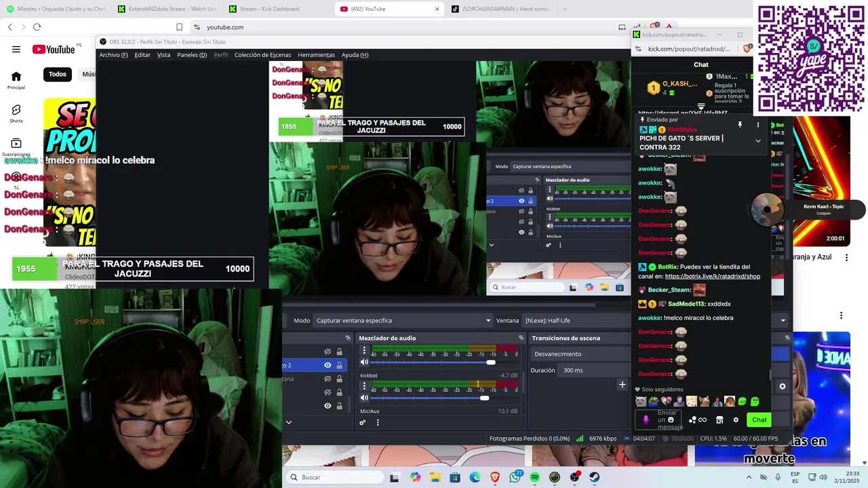The height and width of the screenshot is (488, 868).
Task: Show the hidden top source in list
Action: [x=328, y=352]
